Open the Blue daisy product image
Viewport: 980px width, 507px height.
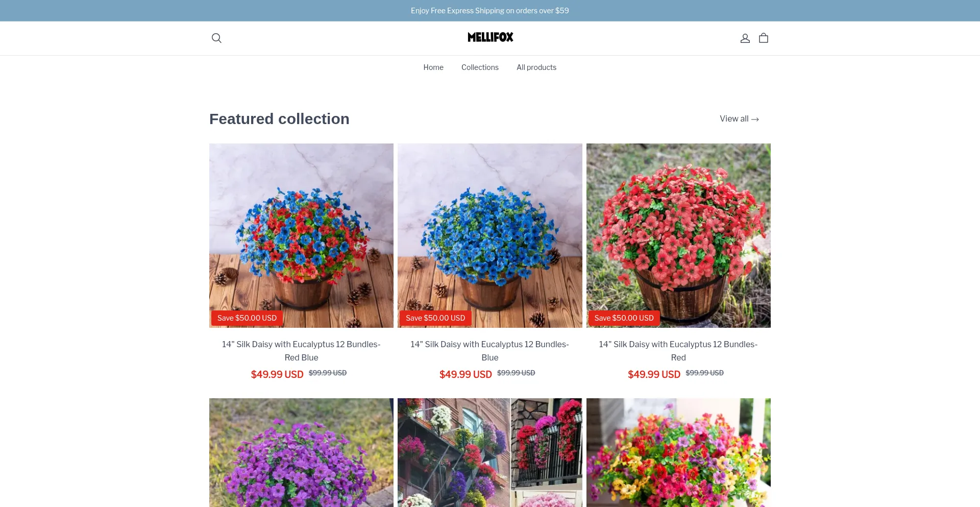pos(490,235)
